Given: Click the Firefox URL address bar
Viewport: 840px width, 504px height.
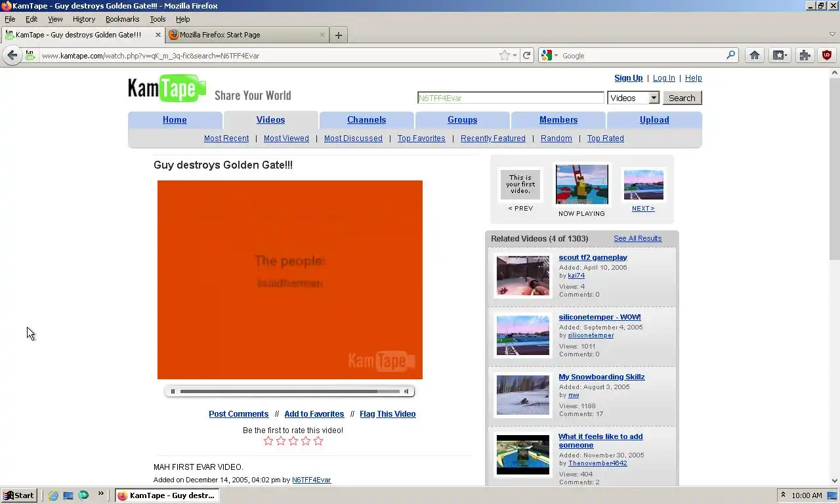Looking at the screenshot, I should 268,56.
